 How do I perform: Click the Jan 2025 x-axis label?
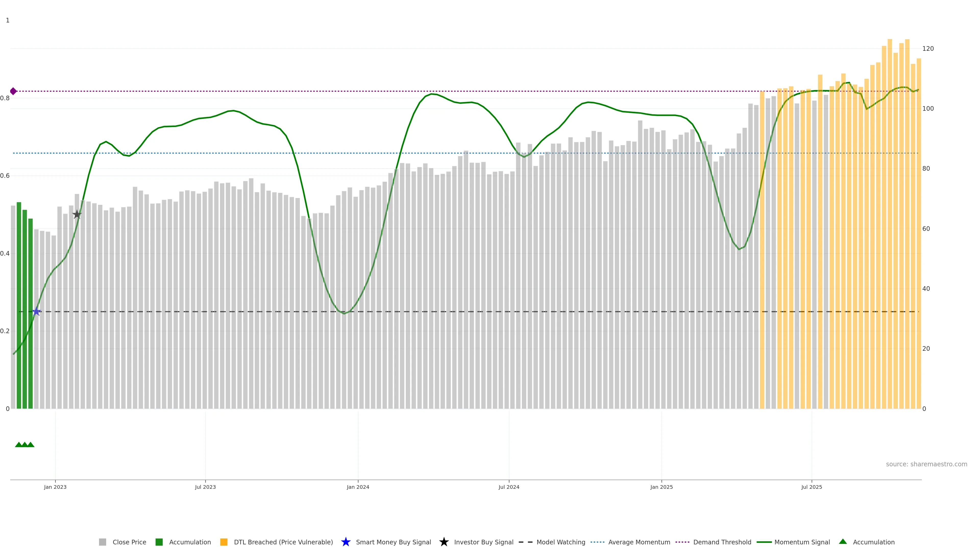pos(661,487)
